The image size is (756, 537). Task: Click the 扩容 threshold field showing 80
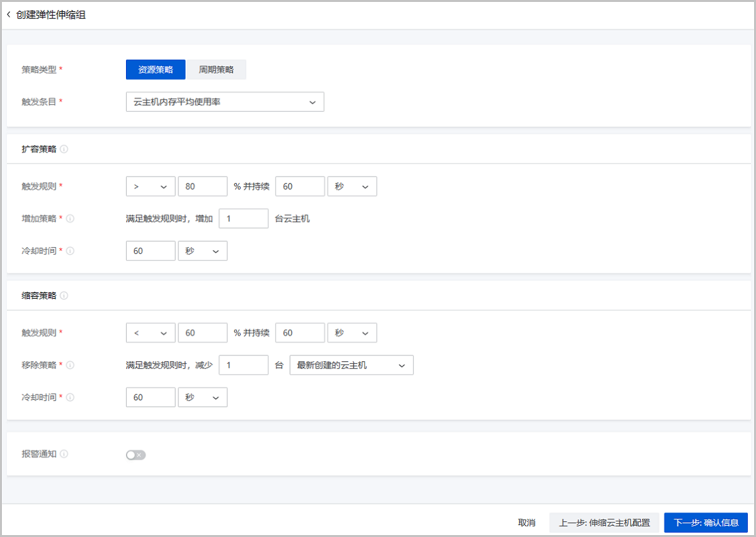pyautogui.click(x=202, y=187)
